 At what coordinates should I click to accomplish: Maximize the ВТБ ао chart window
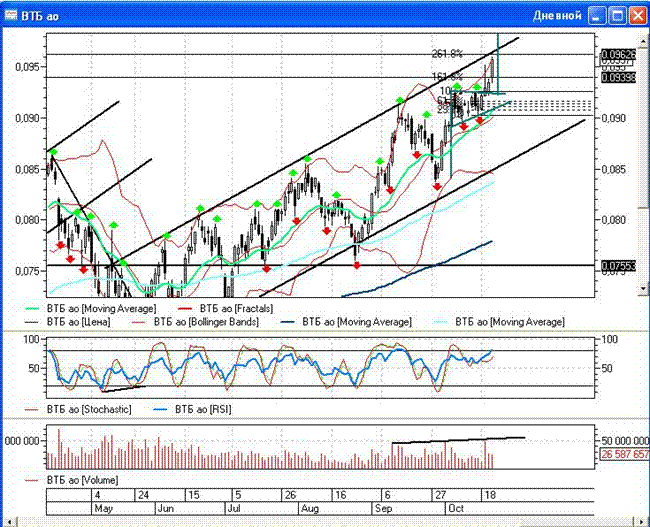pos(617,16)
